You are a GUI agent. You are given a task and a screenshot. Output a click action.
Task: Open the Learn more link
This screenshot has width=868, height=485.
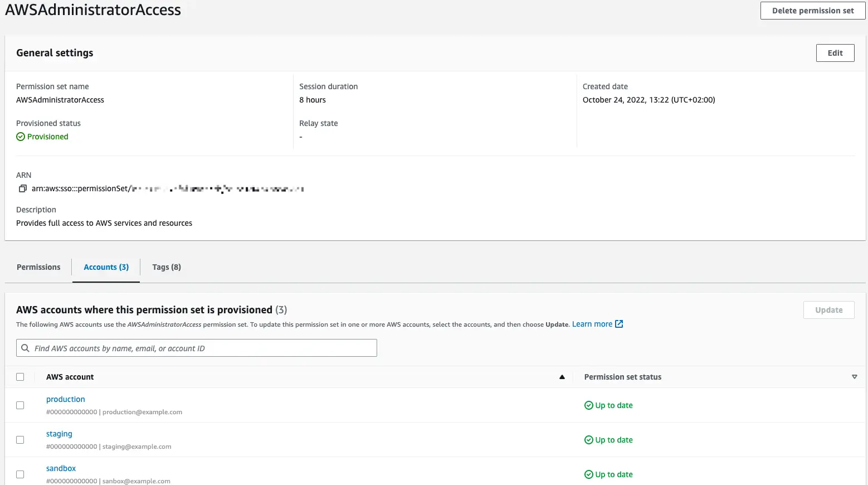(592, 324)
